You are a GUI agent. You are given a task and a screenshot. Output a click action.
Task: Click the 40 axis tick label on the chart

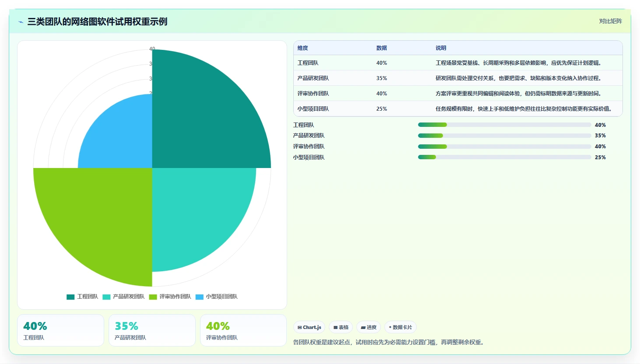pyautogui.click(x=152, y=49)
